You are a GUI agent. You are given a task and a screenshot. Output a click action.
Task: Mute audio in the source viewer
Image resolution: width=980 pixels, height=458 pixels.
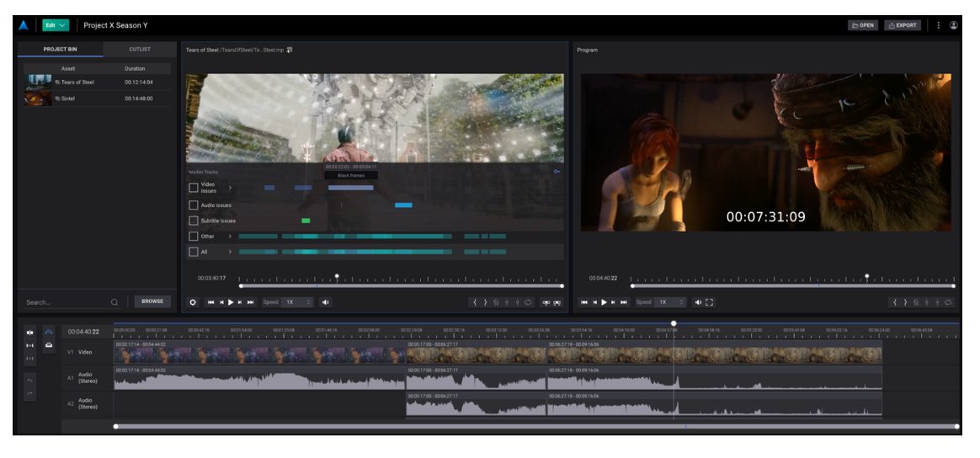326,302
